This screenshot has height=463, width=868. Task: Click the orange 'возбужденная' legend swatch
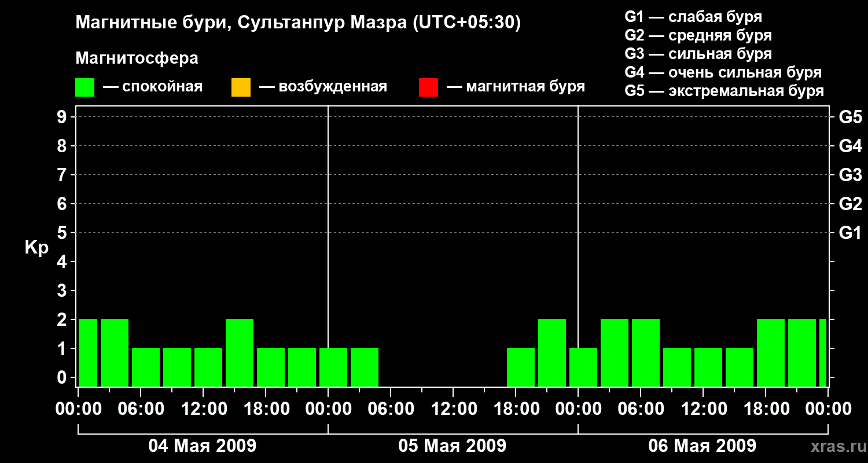pyautogui.click(x=241, y=87)
